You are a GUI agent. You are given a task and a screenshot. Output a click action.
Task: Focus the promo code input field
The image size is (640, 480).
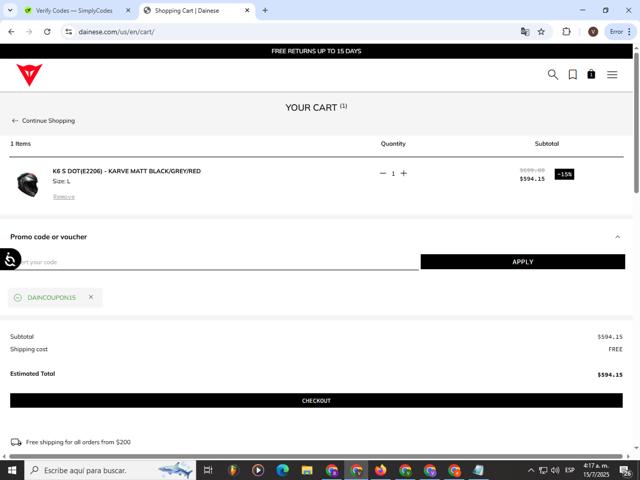coord(214,262)
